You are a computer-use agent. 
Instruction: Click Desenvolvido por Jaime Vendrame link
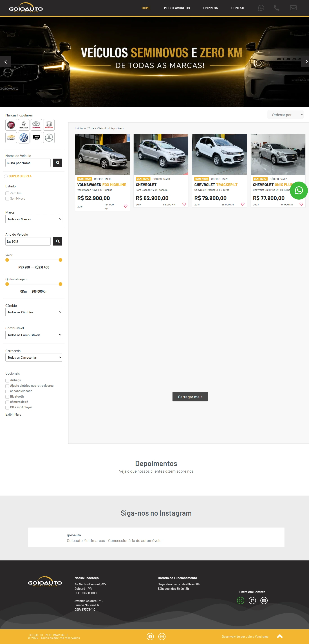[245, 637]
